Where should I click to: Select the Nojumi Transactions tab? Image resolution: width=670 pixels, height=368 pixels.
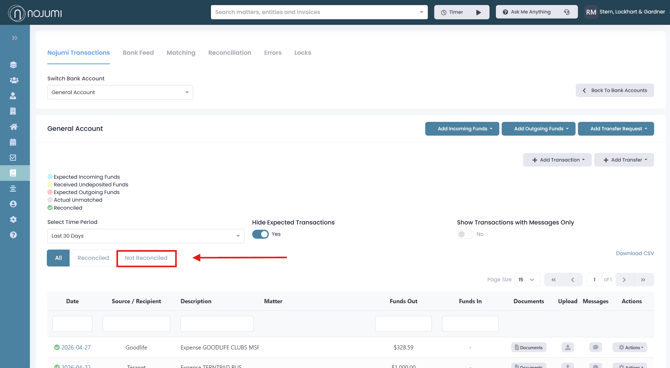(x=78, y=53)
